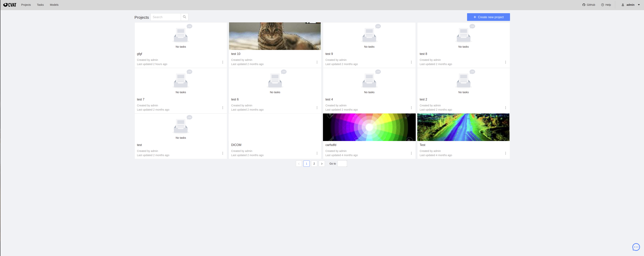Open actions menu for project gfgf
This screenshot has height=256, width=644.
tap(223, 62)
